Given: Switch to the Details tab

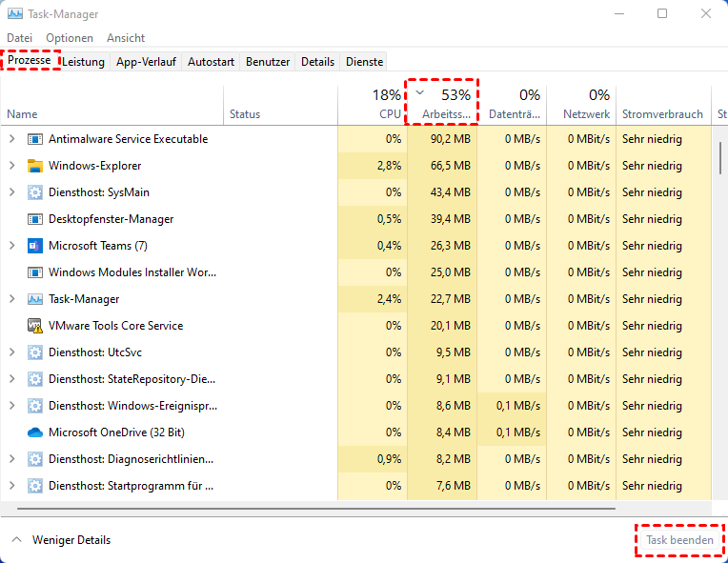Looking at the screenshot, I should point(317,62).
